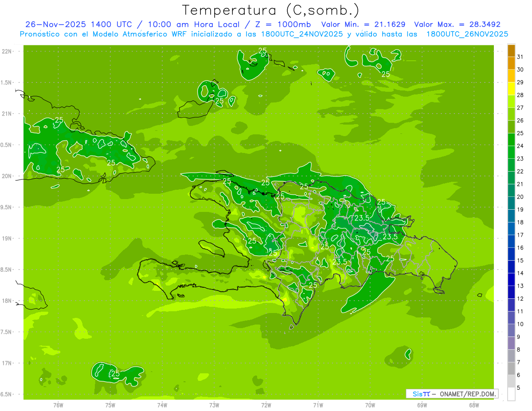The width and height of the screenshot is (532, 411).
Task: Click the WRF model forecast description line
Action: click(x=264, y=34)
